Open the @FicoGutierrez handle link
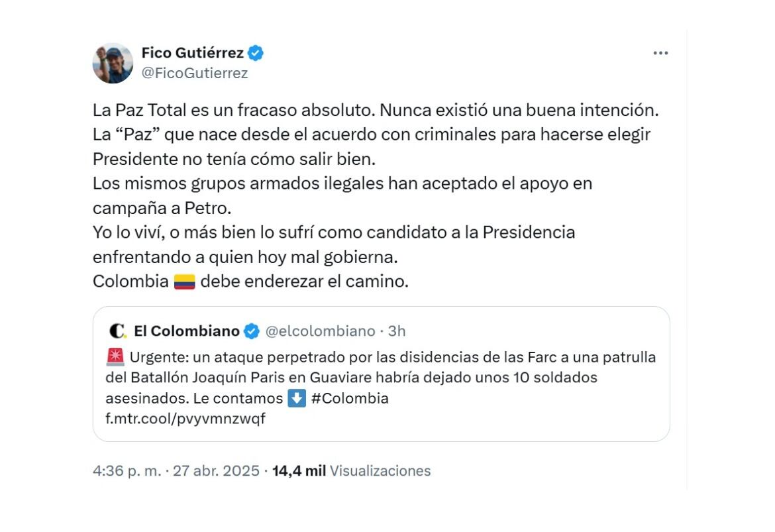Image resolution: width=775 pixels, height=532 pixels. pos(195,74)
